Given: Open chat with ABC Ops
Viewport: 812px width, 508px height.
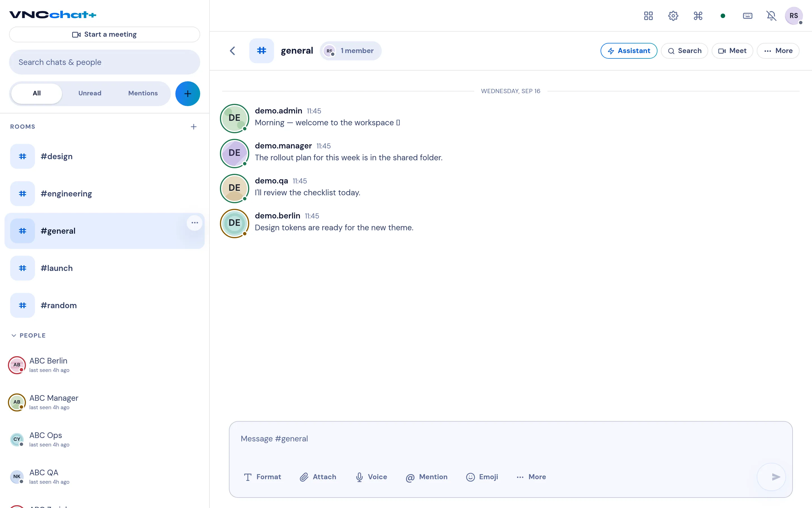Looking at the screenshot, I should [104, 439].
